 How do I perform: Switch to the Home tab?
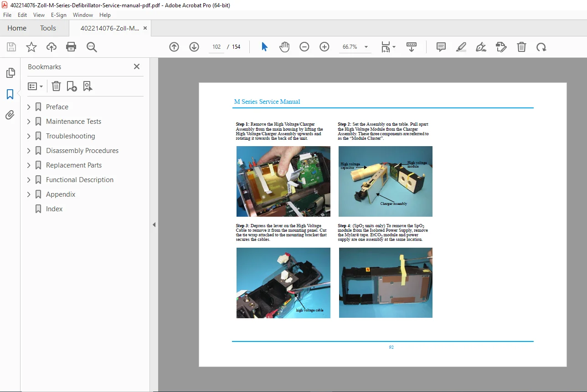pyautogui.click(x=17, y=28)
